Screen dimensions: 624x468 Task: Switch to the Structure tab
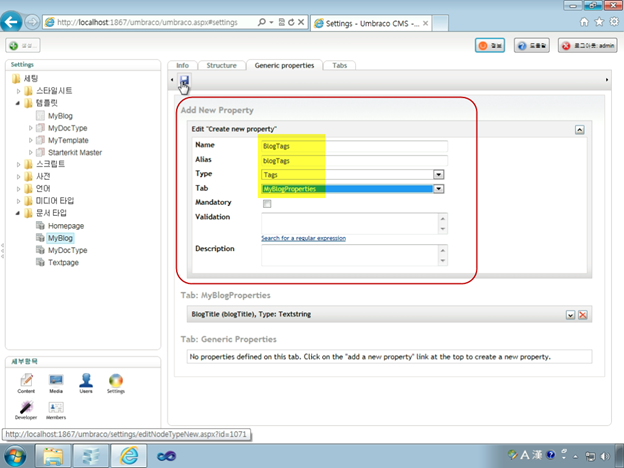[221, 65]
